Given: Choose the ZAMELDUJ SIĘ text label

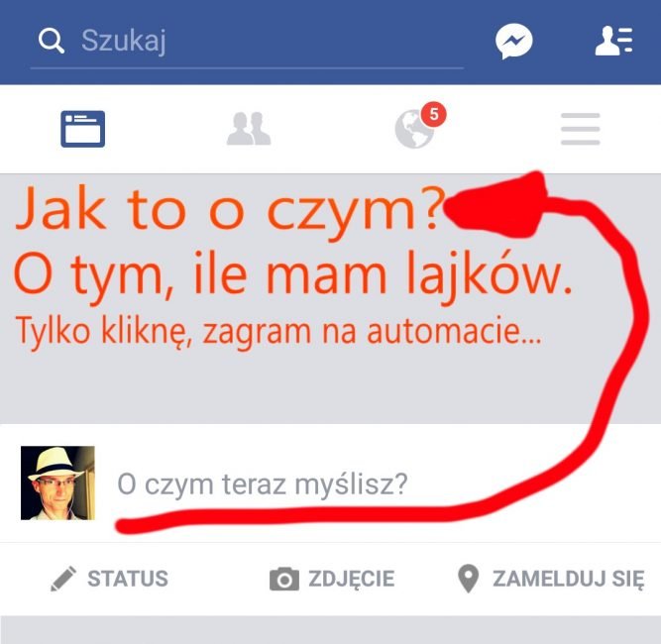Looking at the screenshot, I should (x=569, y=579).
